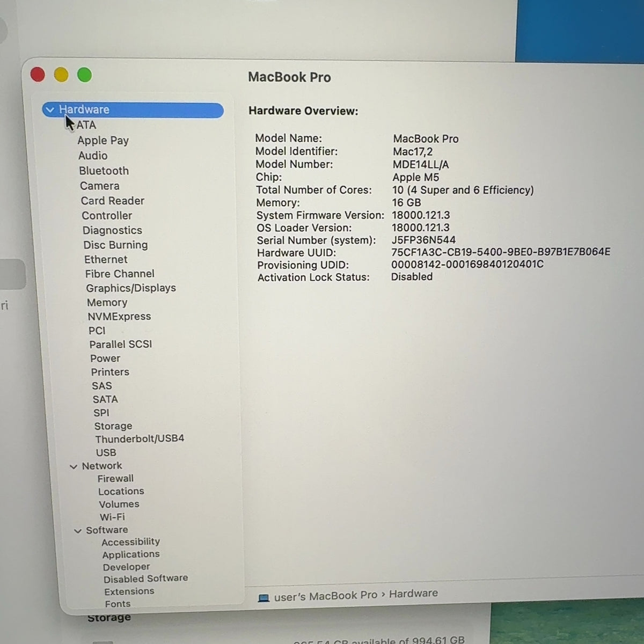Select USB in the sidebar
This screenshot has width=644, height=644.
point(106,452)
